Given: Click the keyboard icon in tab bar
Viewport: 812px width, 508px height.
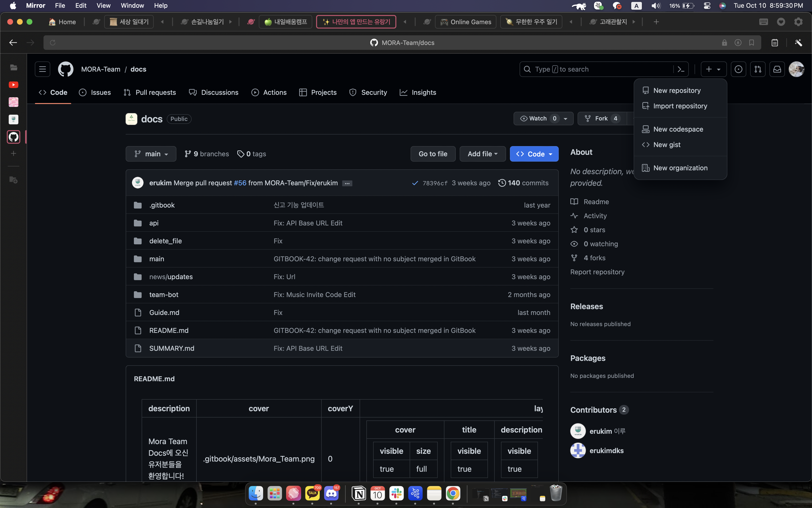Looking at the screenshot, I should (x=764, y=22).
